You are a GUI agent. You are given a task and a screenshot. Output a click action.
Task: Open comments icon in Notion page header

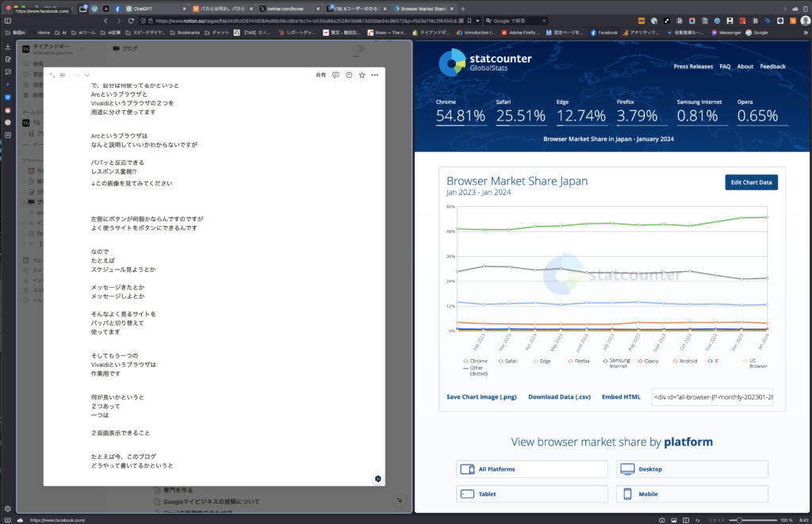click(335, 75)
